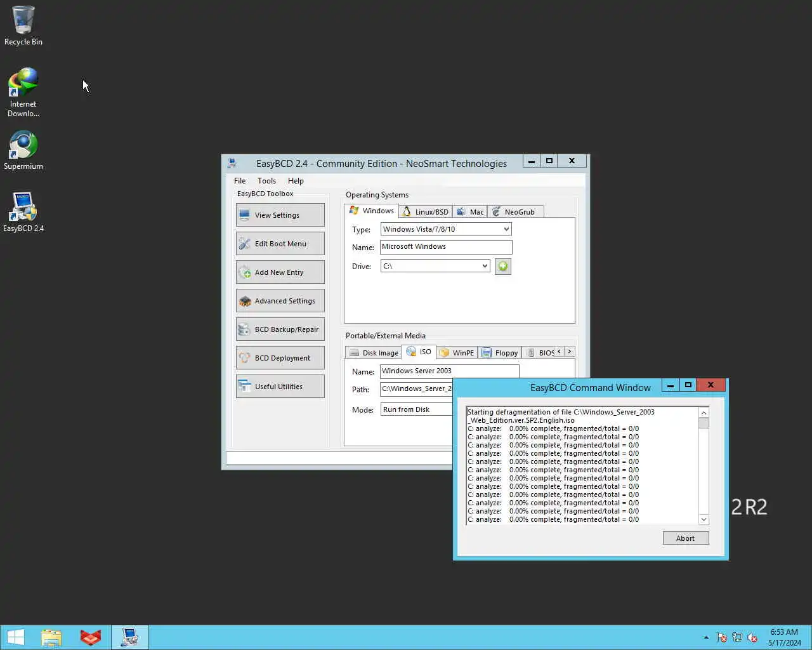
Task: Click the Name field containing Microsoft Windows
Action: pos(446,247)
